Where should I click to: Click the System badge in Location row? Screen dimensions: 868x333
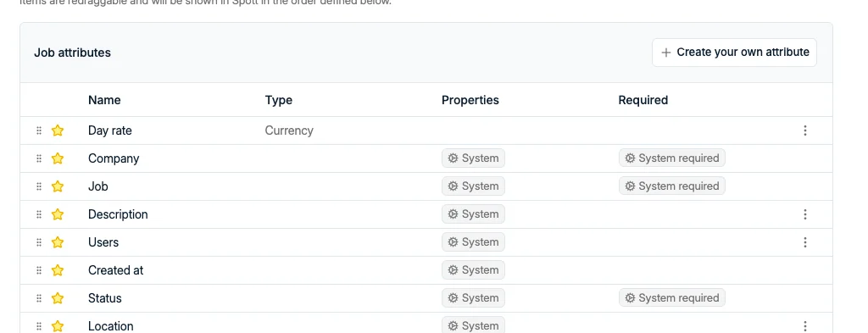473,325
